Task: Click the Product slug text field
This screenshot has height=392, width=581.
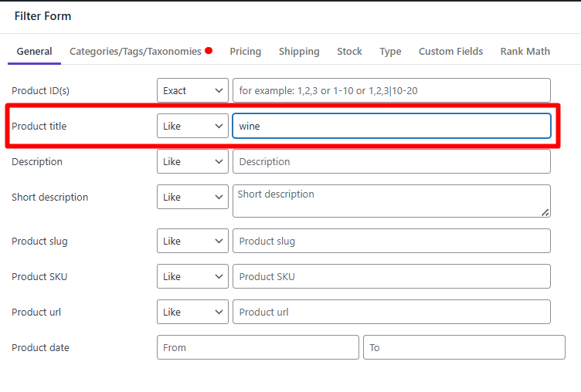Action: 391,241
